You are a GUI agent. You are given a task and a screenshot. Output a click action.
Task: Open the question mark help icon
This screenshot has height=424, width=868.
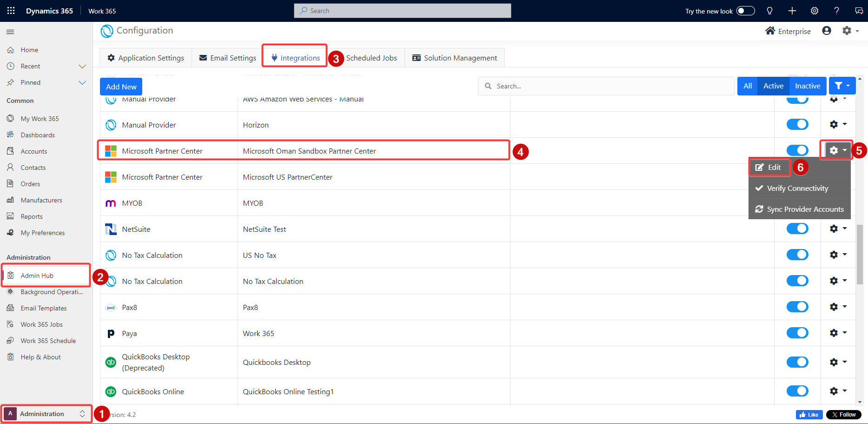click(x=836, y=11)
